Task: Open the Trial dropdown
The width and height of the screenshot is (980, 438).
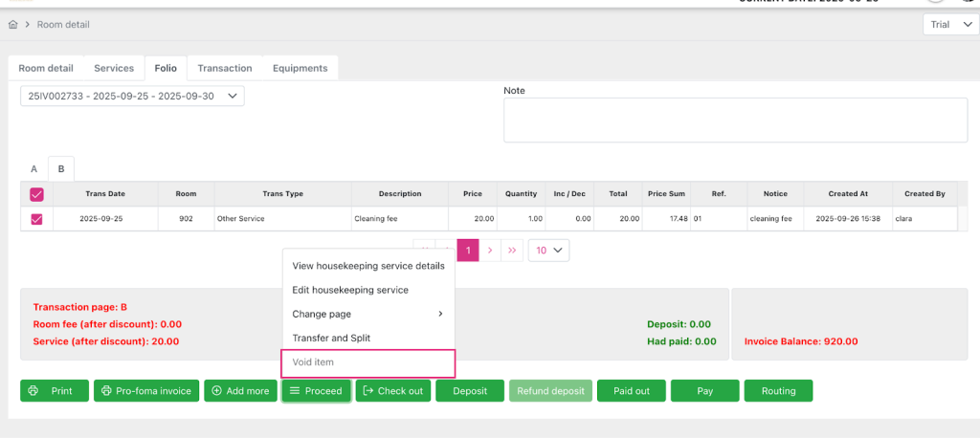Action: 950,24
